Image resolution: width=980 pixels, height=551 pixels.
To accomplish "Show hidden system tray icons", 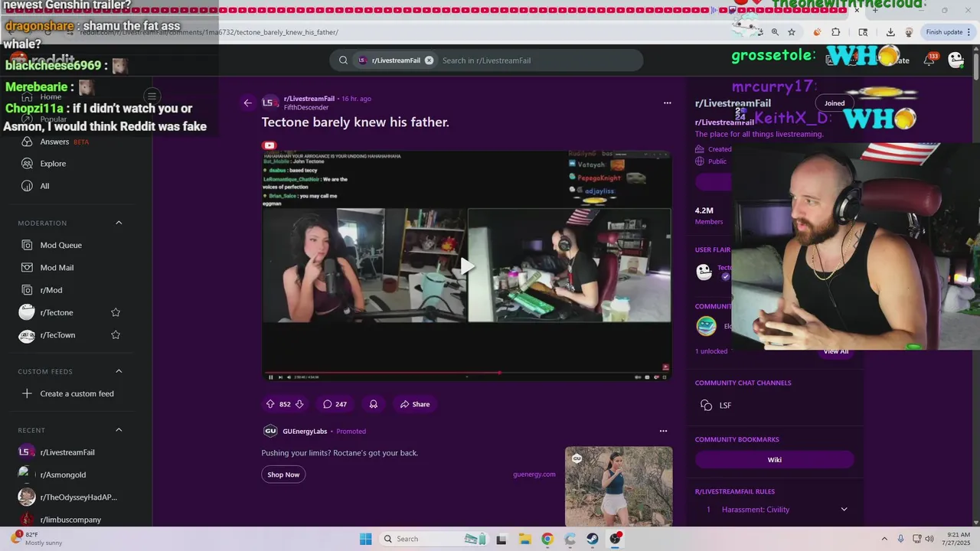I will click(x=884, y=539).
